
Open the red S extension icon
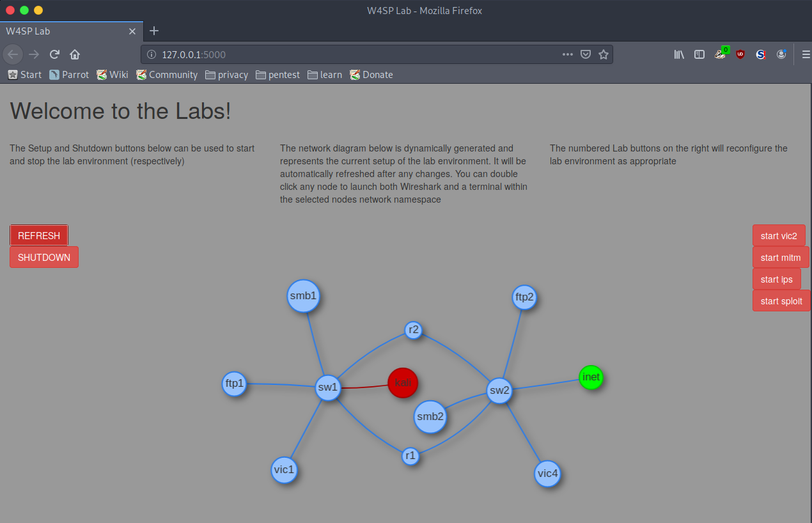pos(761,54)
